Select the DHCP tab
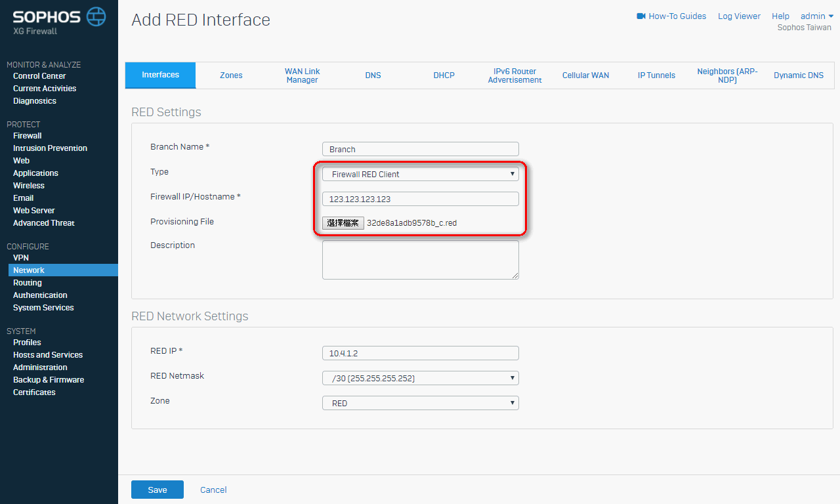 point(444,75)
